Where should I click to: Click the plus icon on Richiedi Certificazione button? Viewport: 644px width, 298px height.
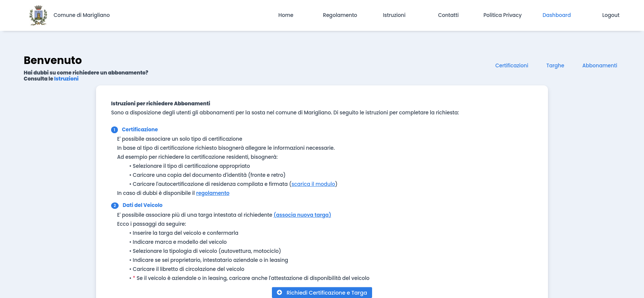pyautogui.click(x=279, y=292)
